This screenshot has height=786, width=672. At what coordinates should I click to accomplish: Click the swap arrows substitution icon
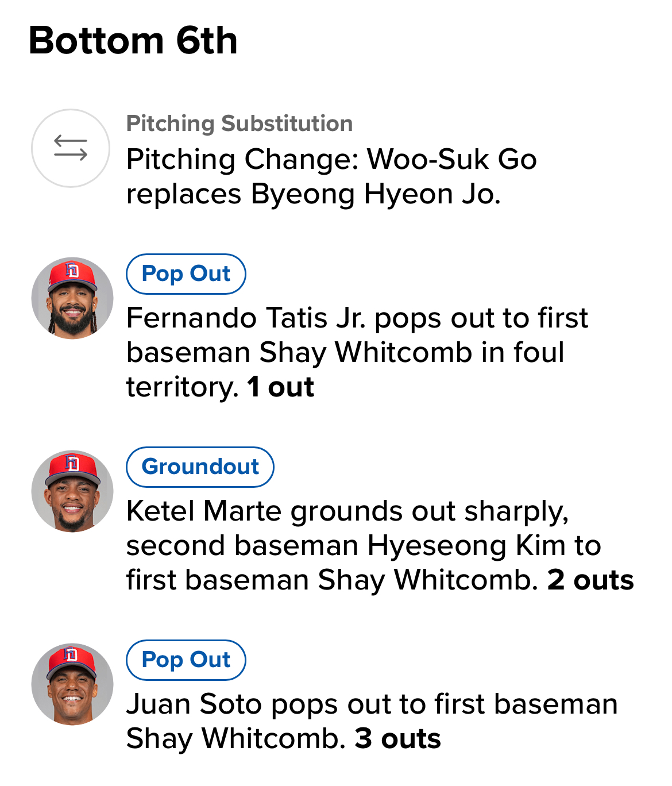[70, 148]
